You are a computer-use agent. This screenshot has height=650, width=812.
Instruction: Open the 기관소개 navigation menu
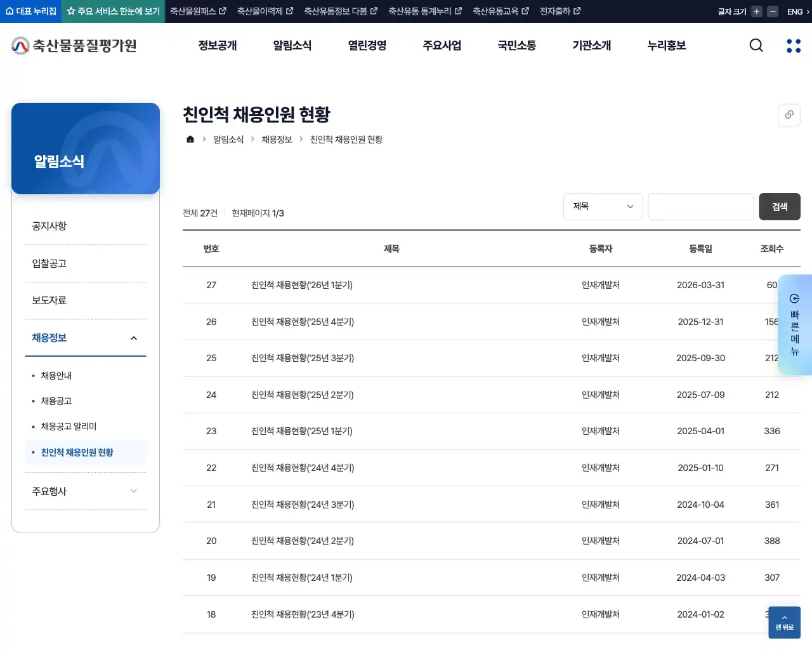tap(591, 45)
